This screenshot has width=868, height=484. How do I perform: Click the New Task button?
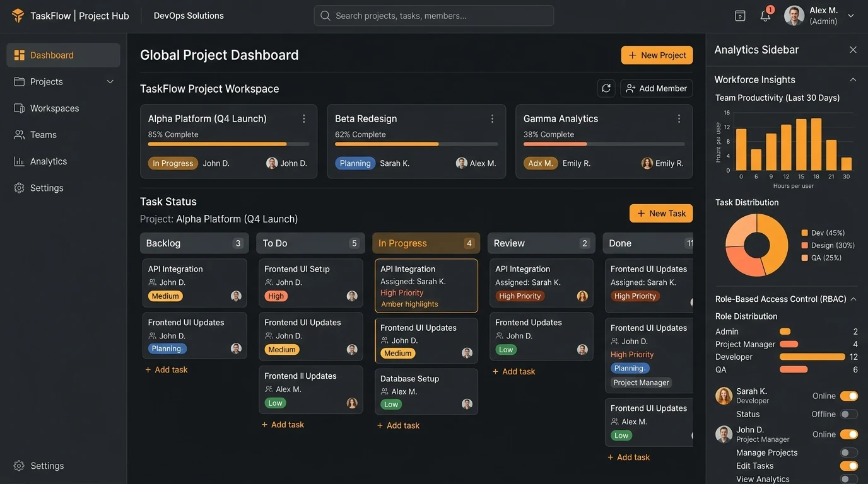(661, 214)
